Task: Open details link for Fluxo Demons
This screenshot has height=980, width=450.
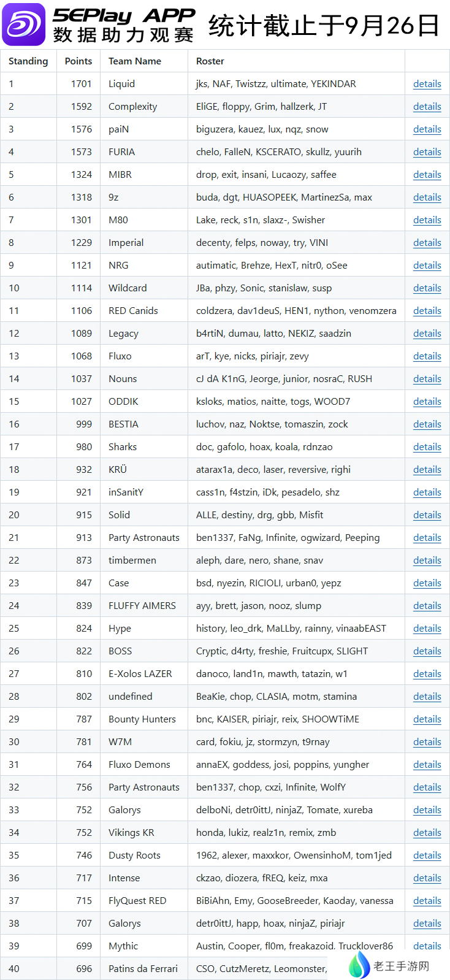Action: (427, 765)
